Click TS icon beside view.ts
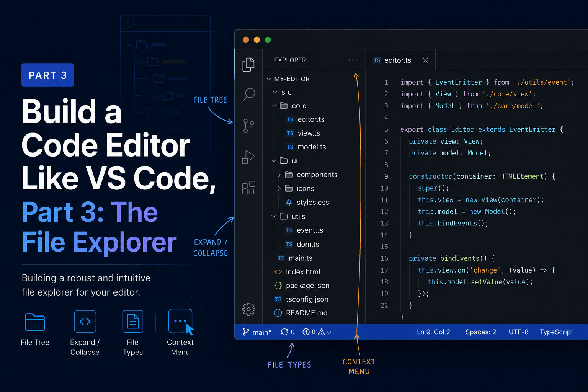 (290, 133)
